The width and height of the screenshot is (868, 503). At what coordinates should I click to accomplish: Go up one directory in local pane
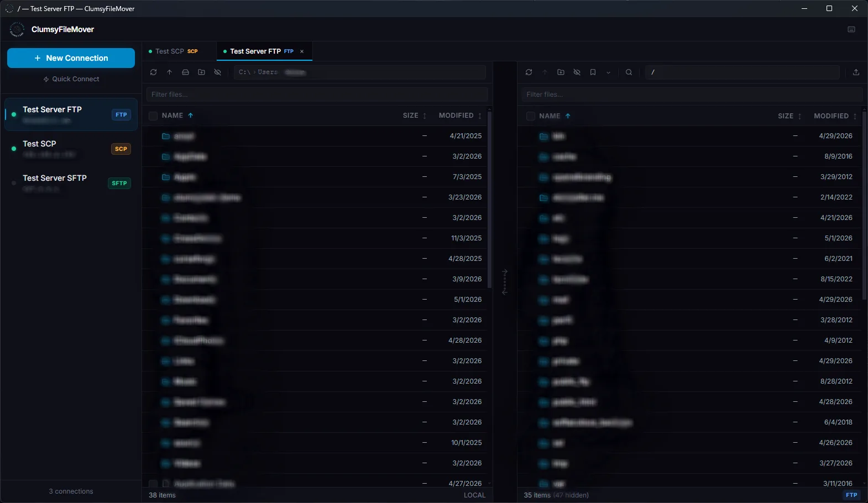169,72
